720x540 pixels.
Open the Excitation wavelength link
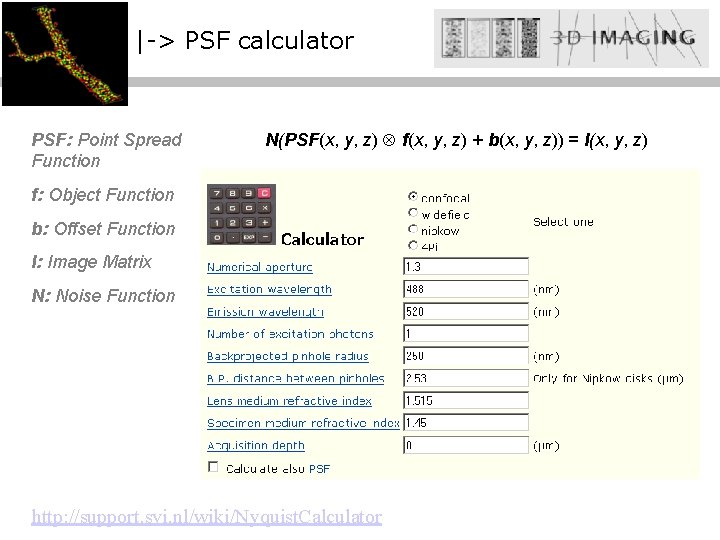(x=269, y=289)
